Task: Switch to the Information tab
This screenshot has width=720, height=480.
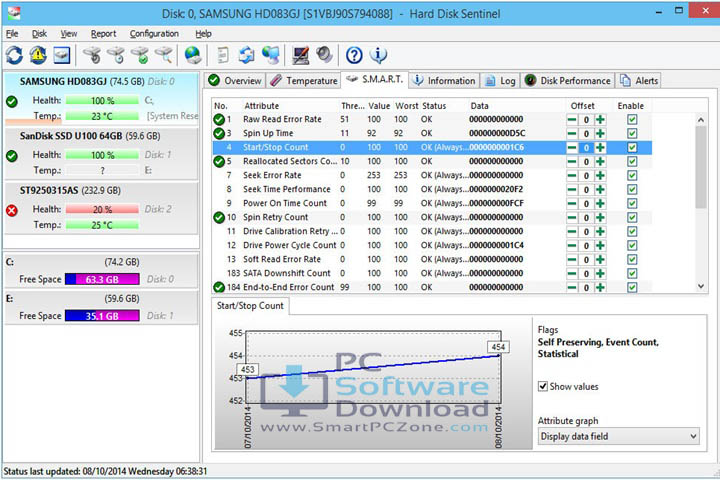Action: 444,81
